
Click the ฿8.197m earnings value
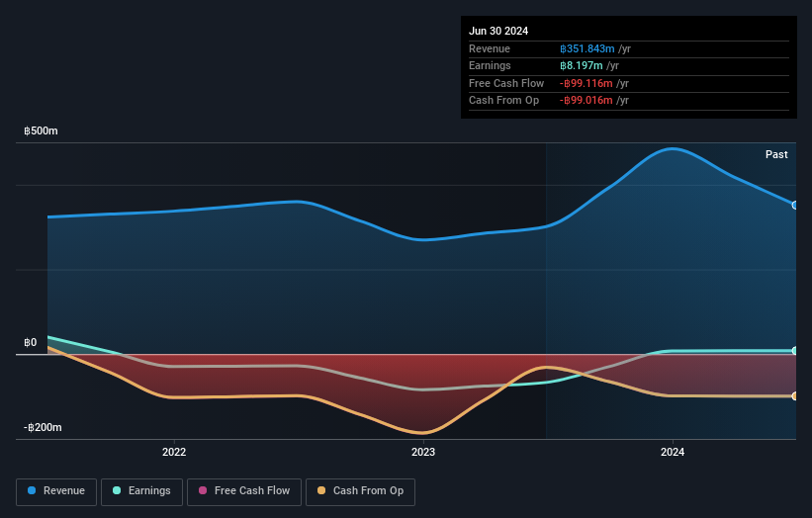point(581,65)
